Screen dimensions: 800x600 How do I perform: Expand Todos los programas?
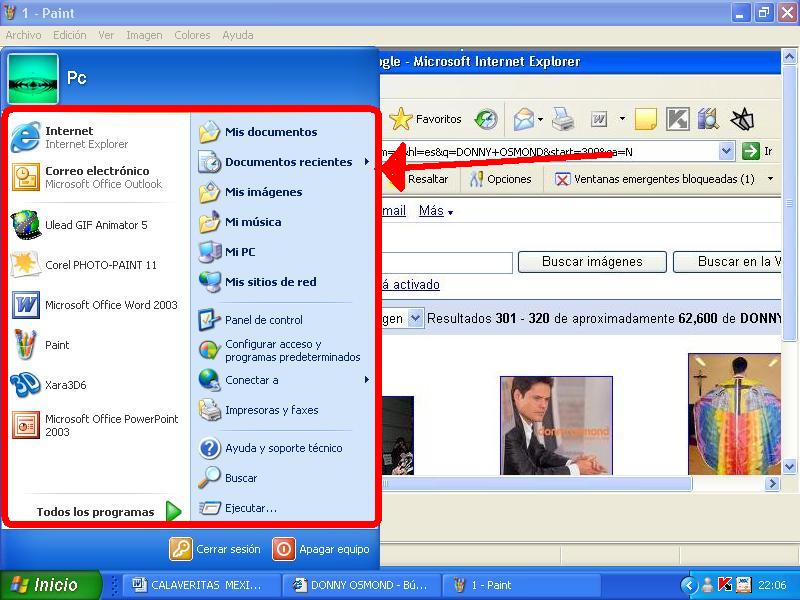109,511
